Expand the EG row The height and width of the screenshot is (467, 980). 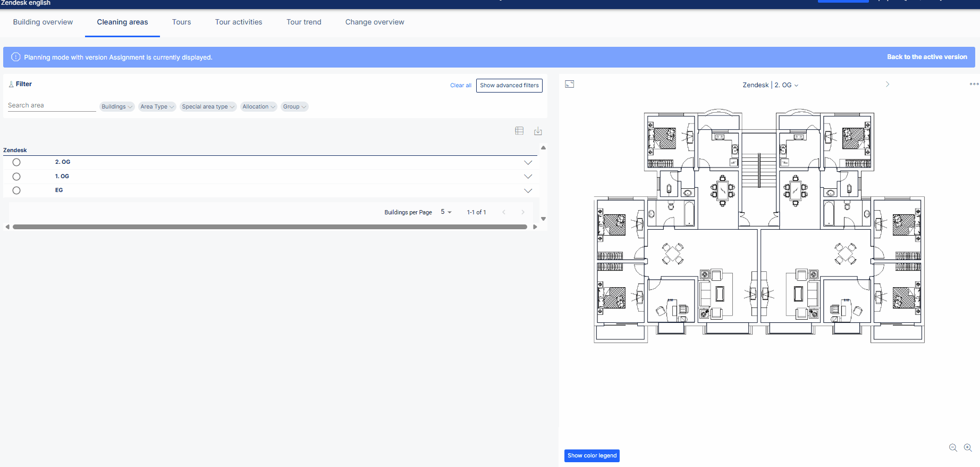[x=528, y=190]
